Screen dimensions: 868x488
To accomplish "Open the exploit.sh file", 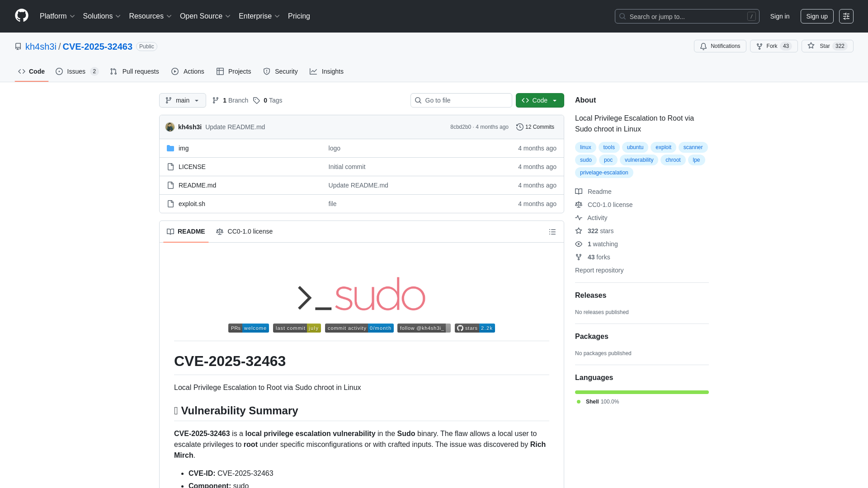I will coord(191,204).
